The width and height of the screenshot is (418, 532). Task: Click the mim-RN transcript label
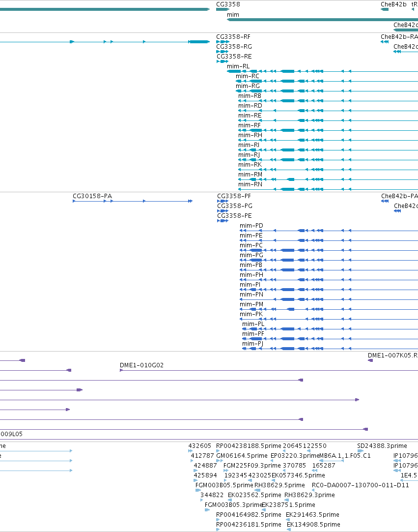pos(250,184)
